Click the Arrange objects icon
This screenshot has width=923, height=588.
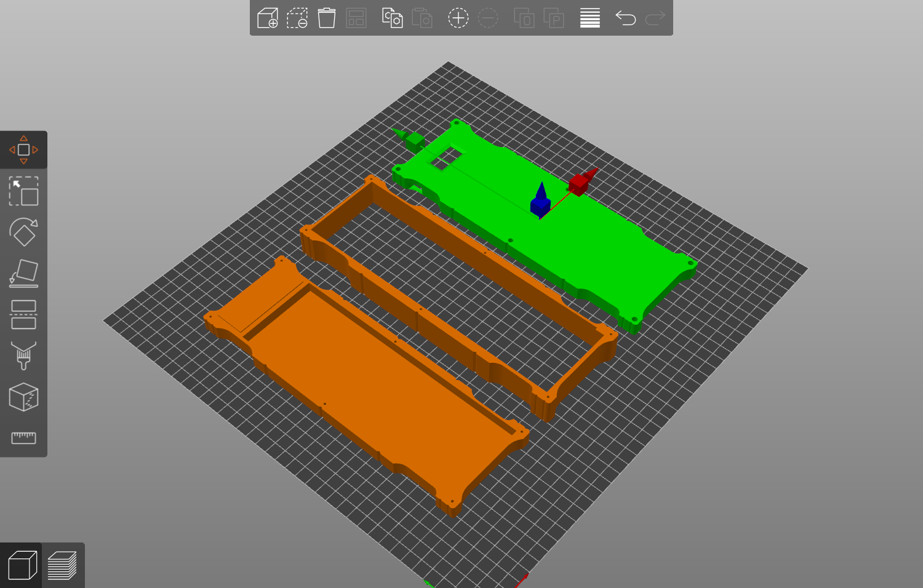pyautogui.click(x=356, y=18)
